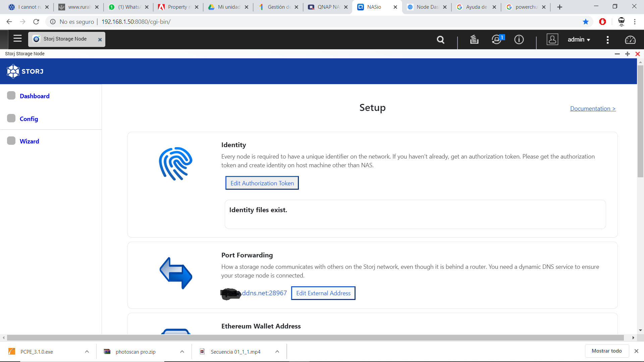Open the QNAP dashboard gauge icon

[630, 40]
